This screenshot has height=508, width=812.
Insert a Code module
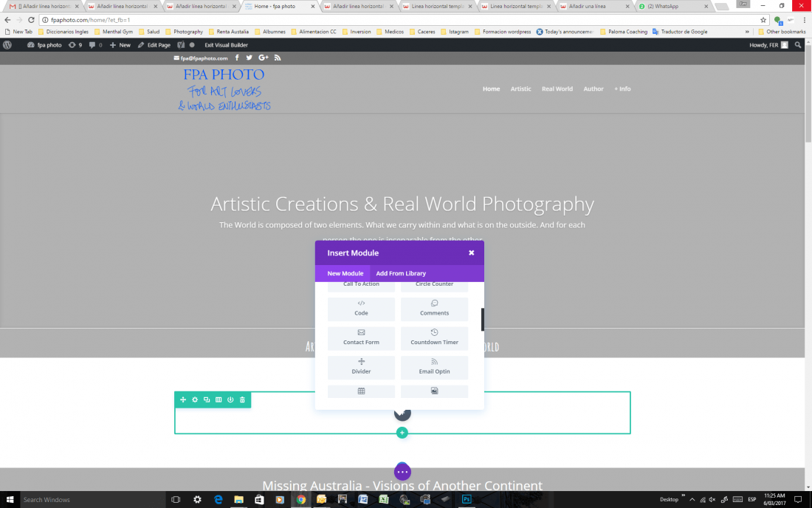pyautogui.click(x=361, y=309)
